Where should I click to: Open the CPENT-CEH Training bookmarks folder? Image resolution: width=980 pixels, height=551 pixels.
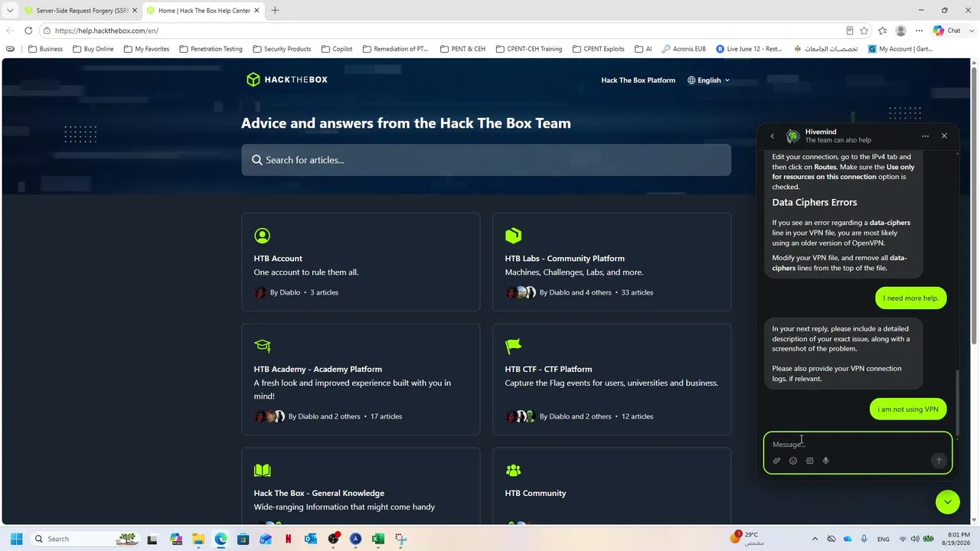click(x=528, y=49)
